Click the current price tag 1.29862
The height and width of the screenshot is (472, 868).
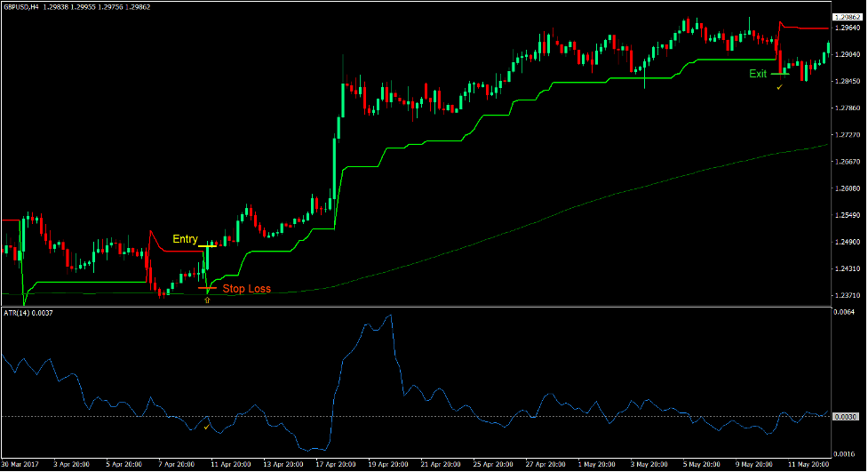(849, 17)
